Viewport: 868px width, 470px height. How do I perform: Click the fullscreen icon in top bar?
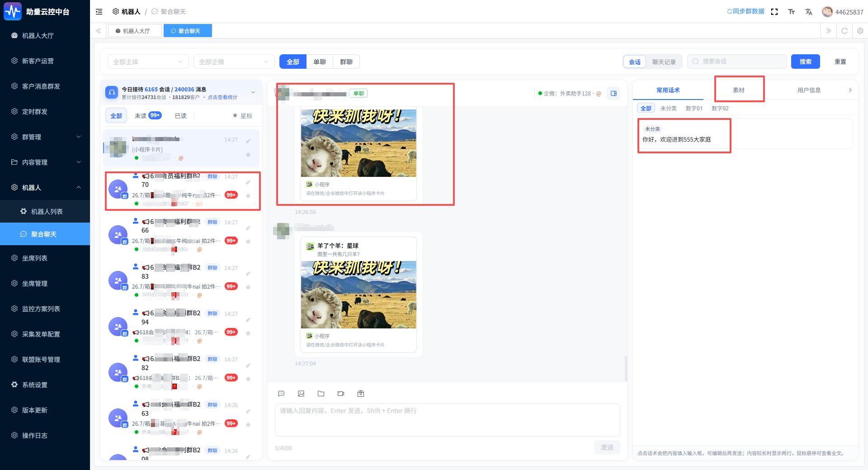(774, 12)
